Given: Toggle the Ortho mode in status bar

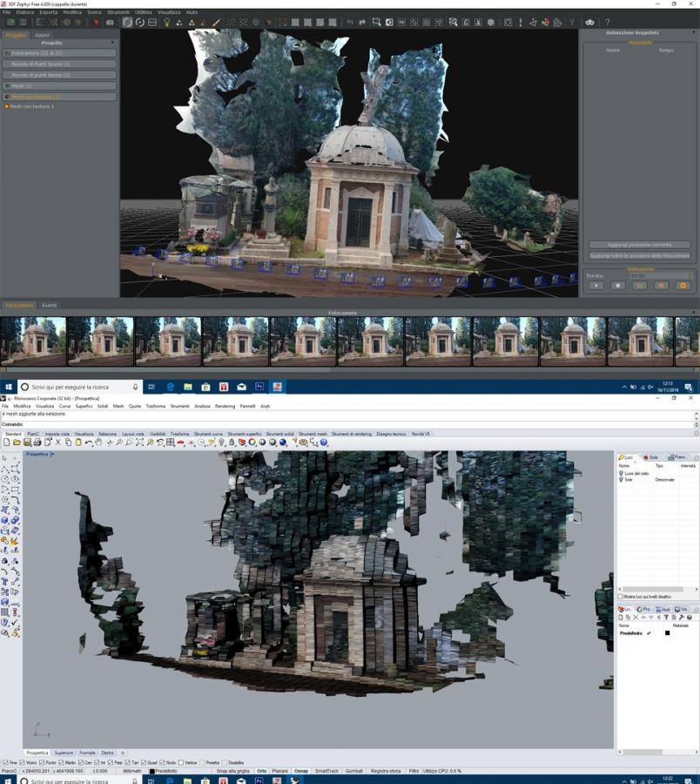Looking at the screenshot, I should 261,771.
